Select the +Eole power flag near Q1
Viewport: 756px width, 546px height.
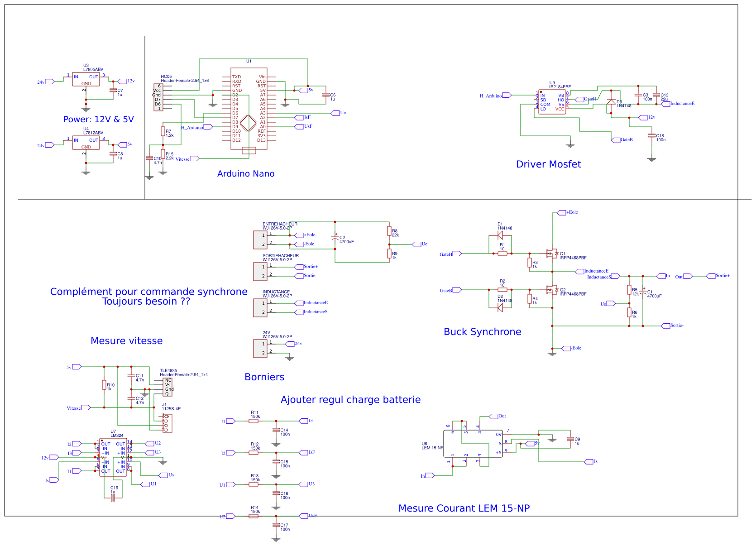click(x=563, y=212)
